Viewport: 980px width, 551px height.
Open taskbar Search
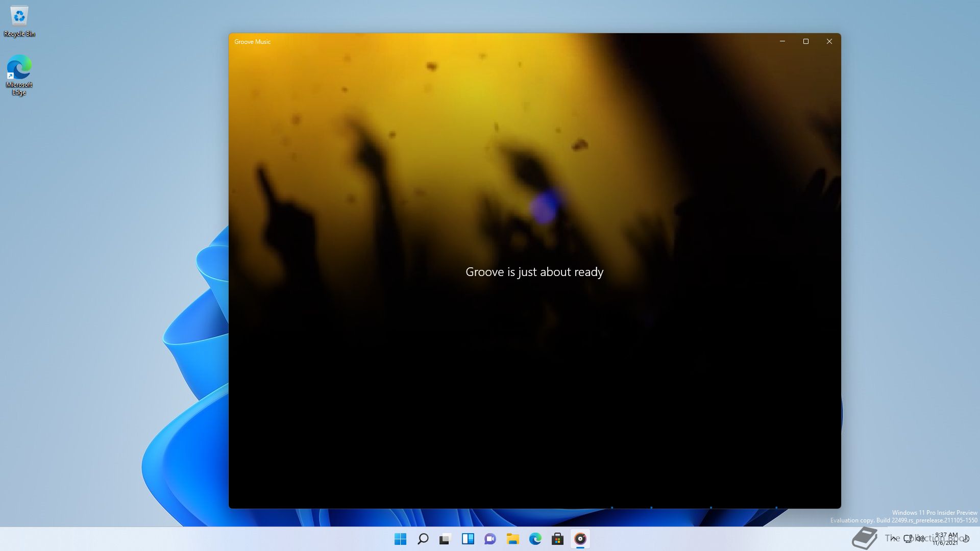[423, 539]
